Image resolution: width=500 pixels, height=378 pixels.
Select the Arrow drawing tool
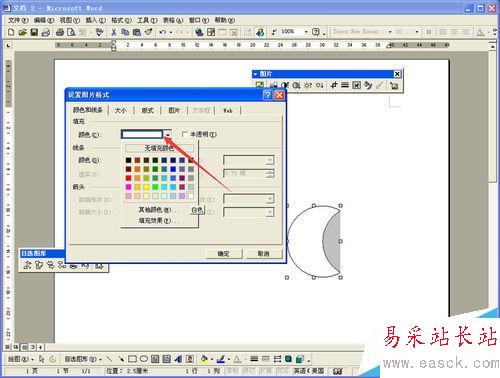[x=121, y=359]
